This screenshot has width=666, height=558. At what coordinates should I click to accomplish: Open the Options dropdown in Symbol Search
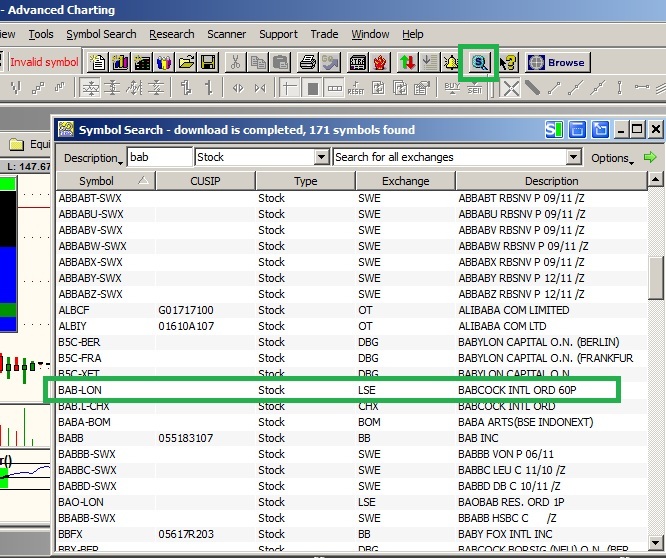(x=612, y=158)
